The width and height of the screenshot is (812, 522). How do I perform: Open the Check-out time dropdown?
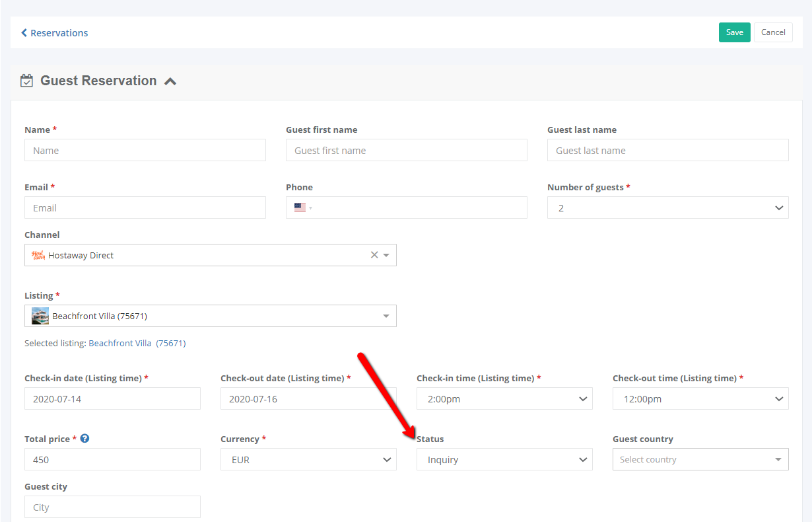[x=700, y=399]
